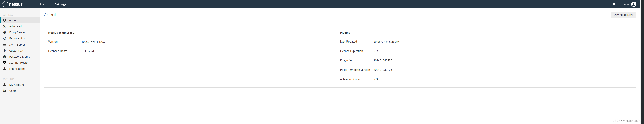Viewport: 644px width, 124px height.
Task: Click the Licensed Hosts value Unlimited
Action: [x=88, y=51]
